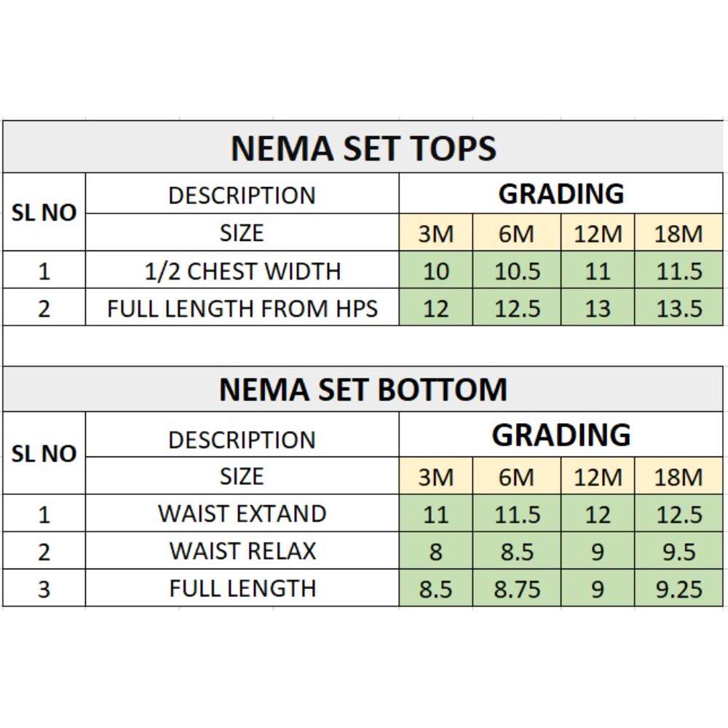Select the WAIST RELAX description cell
The image size is (728, 728).
242,551
